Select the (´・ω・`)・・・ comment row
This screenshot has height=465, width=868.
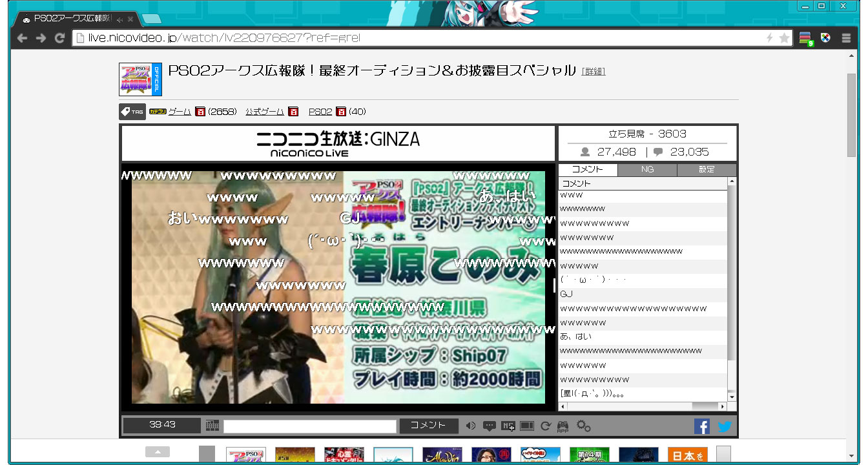tap(643, 280)
